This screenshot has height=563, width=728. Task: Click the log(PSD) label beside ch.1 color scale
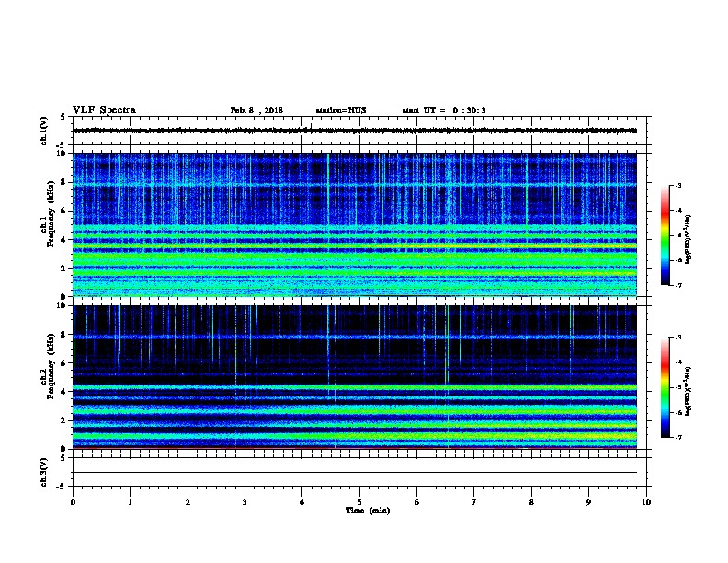point(688,240)
